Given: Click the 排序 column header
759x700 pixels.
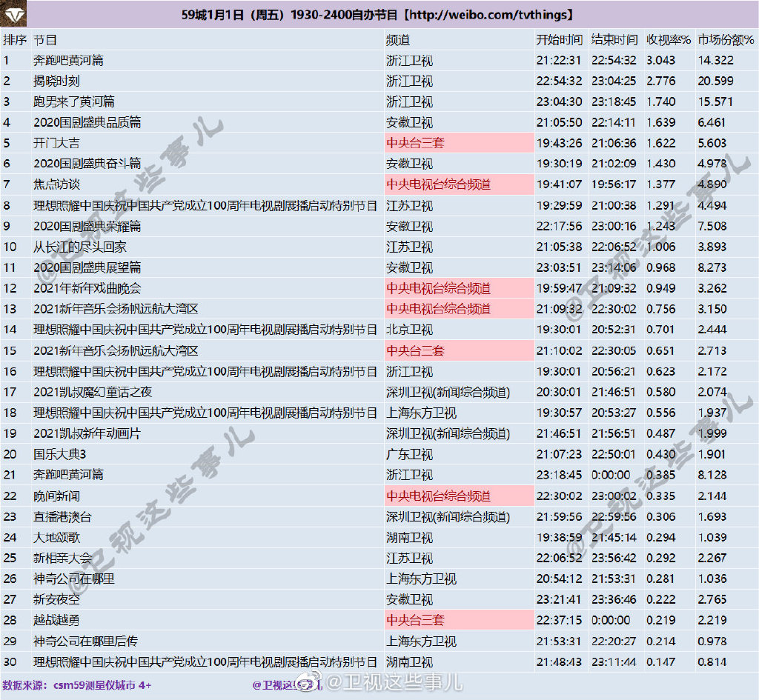Looking at the screenshot, I should (x=15, y=40).
